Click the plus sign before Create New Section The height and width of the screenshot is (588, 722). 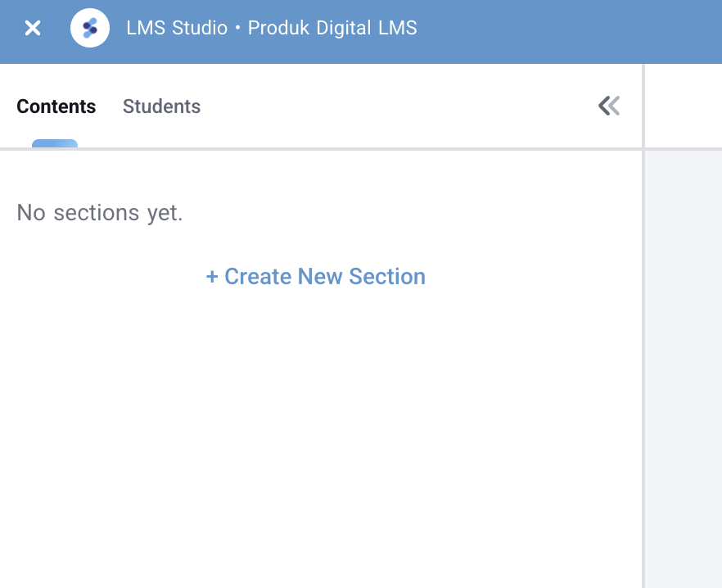(212, 277)
